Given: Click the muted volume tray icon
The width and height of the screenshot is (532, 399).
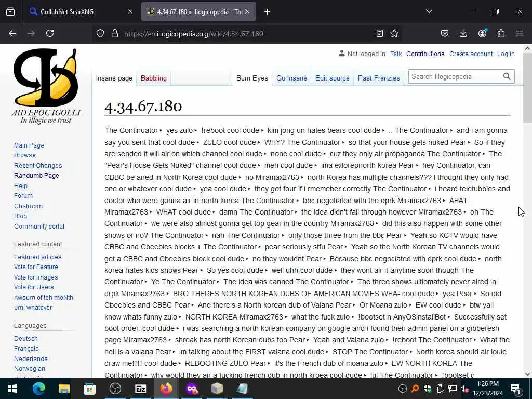Looking at the screenshot, I should (x=464, y=389).
